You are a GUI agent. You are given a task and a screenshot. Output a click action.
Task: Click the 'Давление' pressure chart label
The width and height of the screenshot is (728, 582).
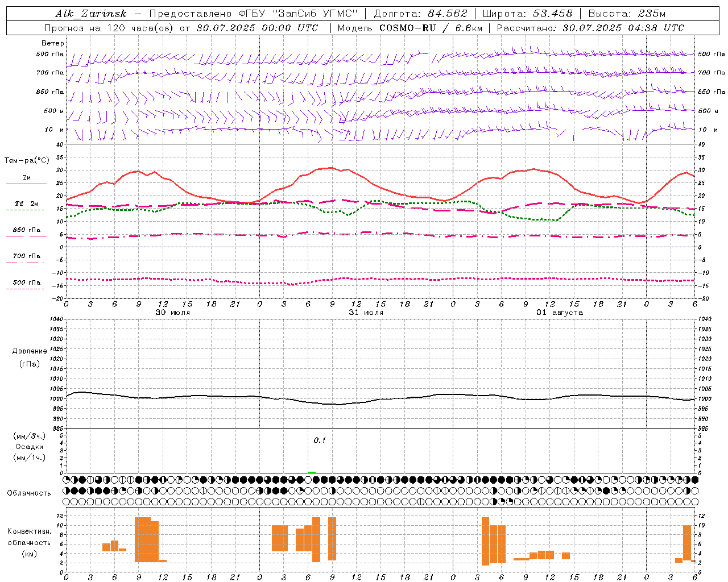(x=30, y=351)
